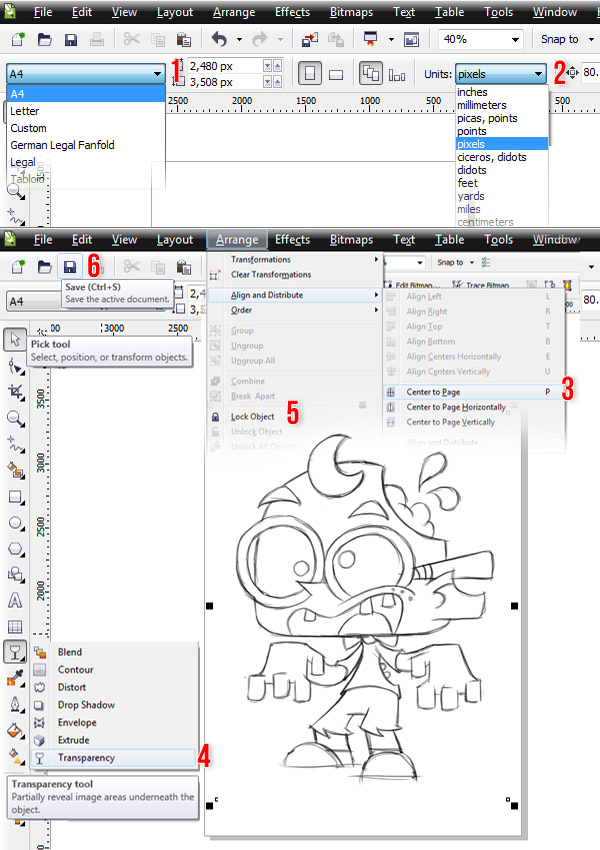600x850 pixels.
Task: Open the Application launcher icon
Action: point(371,39)
